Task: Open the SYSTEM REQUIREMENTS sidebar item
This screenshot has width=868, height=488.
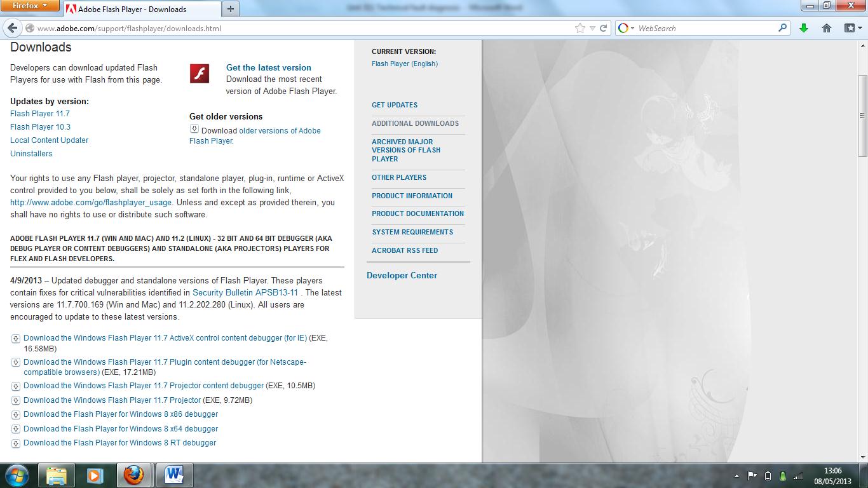Action: [412, 232]
